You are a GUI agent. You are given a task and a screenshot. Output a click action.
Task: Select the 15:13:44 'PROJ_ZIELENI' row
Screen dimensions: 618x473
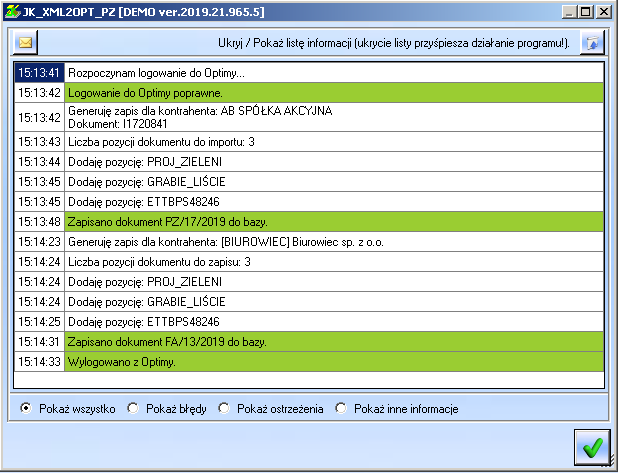point(309,162)
